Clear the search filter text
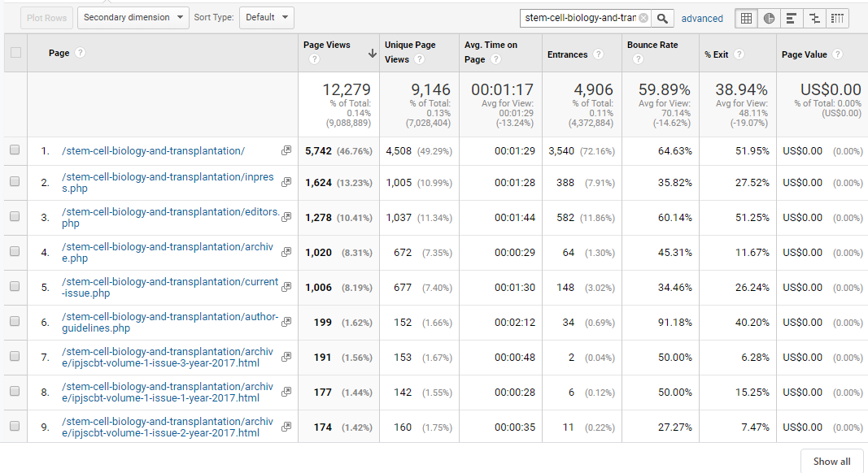Viewport: 868px width, 473px height. click(643, 19)
